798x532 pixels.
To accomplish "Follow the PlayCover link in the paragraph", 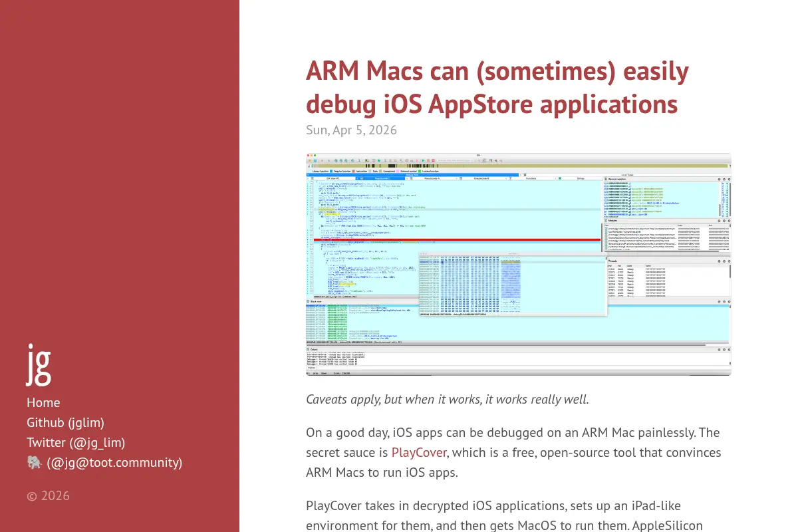I will click(x=419, y=453).
